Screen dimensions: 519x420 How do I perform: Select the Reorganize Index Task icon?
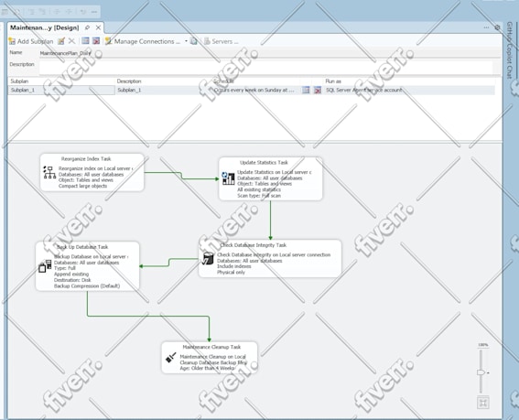coord(49,172)
